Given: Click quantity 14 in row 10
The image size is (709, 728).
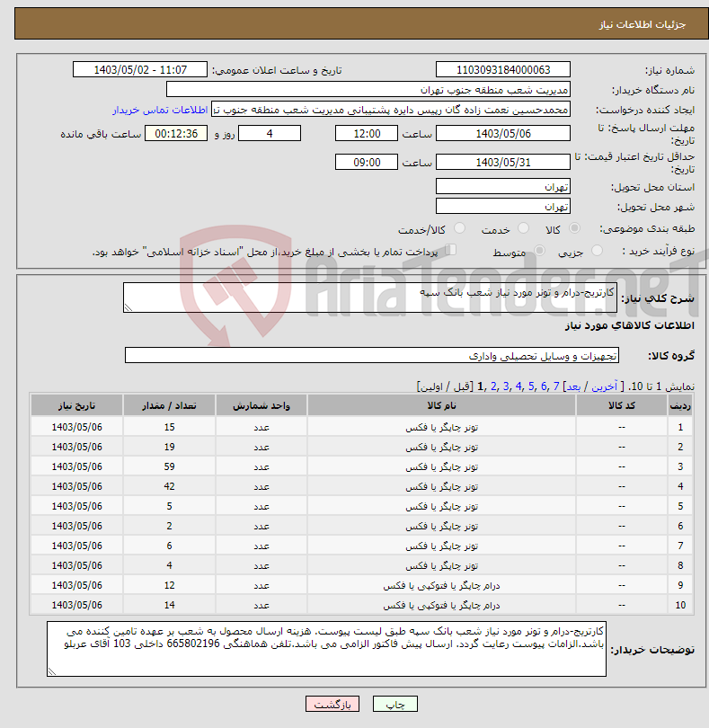Looking at the screenshot, I should [169, 605].
